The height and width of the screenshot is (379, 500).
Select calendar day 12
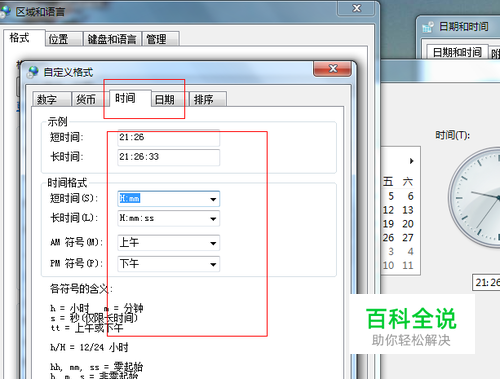point(388,210)
